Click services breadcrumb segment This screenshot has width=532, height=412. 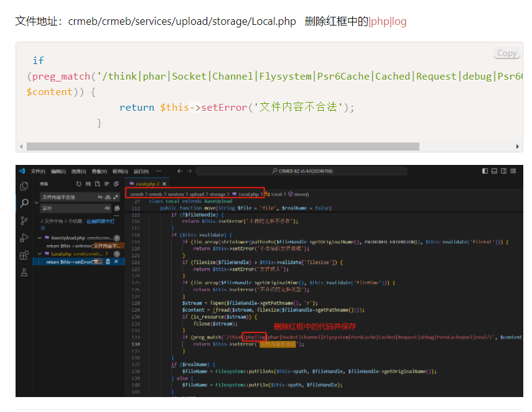pos(175,194)
